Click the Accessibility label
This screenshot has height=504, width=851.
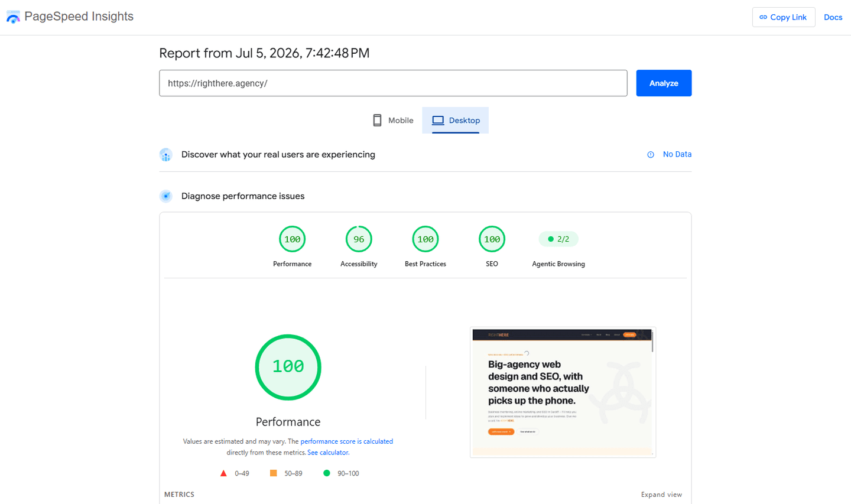[x=359, y=264]
